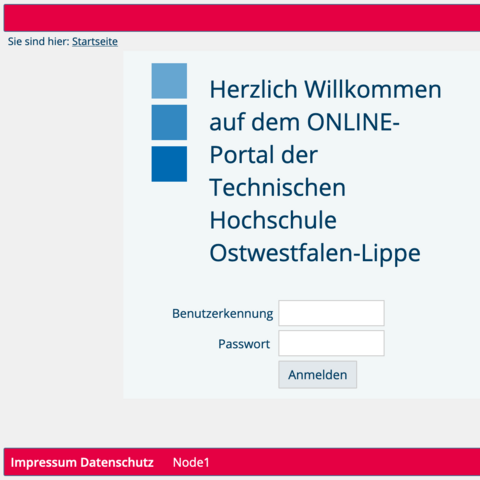The width and height of the screenshot is (480, 480).
Task: Open the Startseite breadcrumb link
Action: pyautogui.click(x=95, y=42)
